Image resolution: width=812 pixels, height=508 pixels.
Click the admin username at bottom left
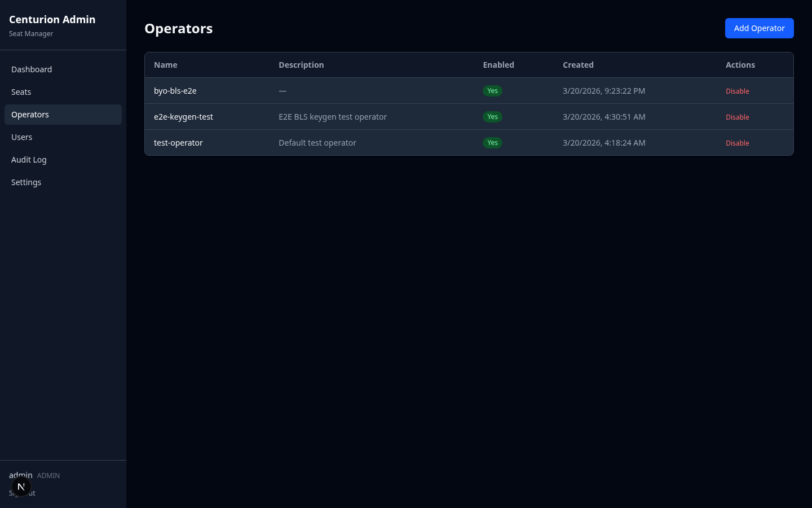click(x=21, y=475)
